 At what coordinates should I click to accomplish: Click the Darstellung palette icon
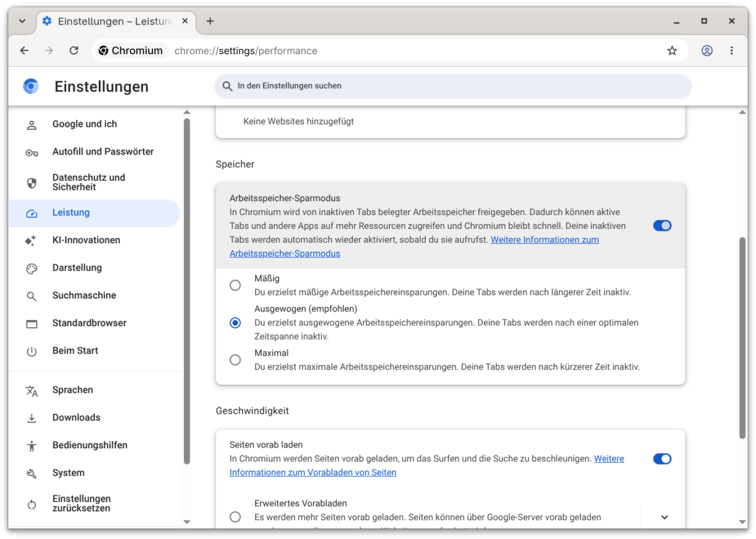click(31, 269)
